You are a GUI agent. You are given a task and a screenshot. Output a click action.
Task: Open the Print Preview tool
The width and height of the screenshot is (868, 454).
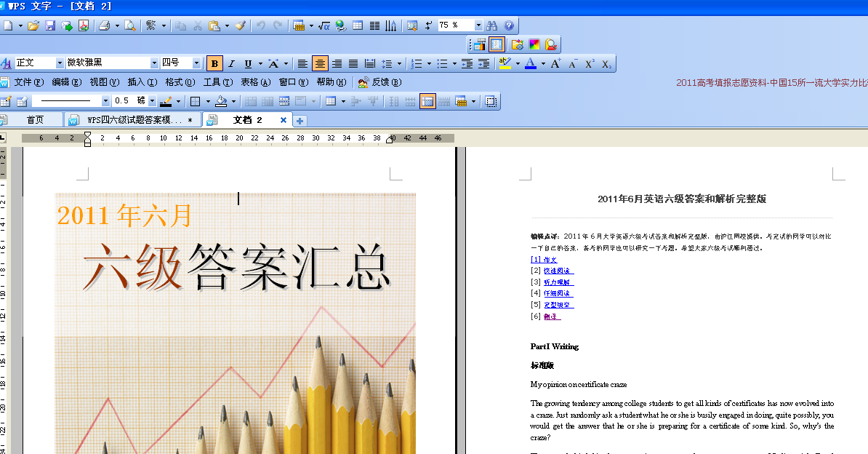click(129, 25)
